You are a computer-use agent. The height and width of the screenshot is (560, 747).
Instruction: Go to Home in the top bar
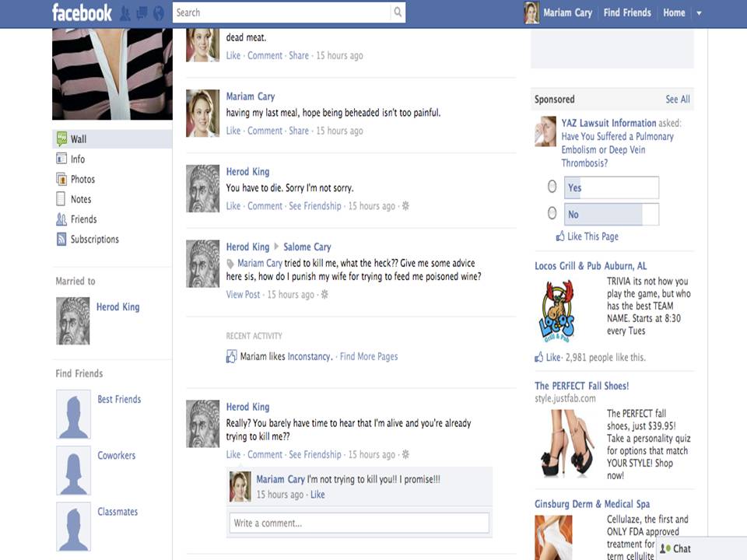[x=674, y=13]
